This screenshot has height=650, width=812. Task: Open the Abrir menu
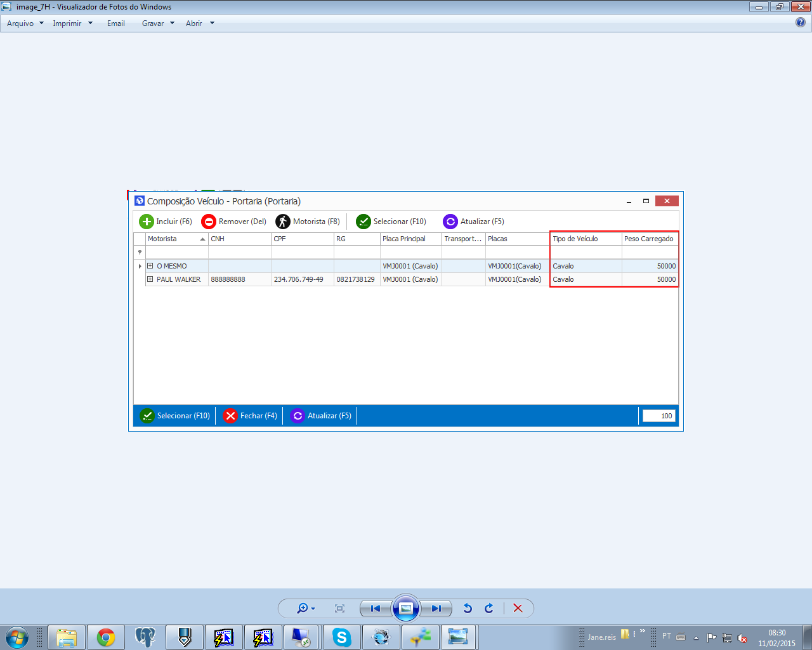click(x=200, y=23)
